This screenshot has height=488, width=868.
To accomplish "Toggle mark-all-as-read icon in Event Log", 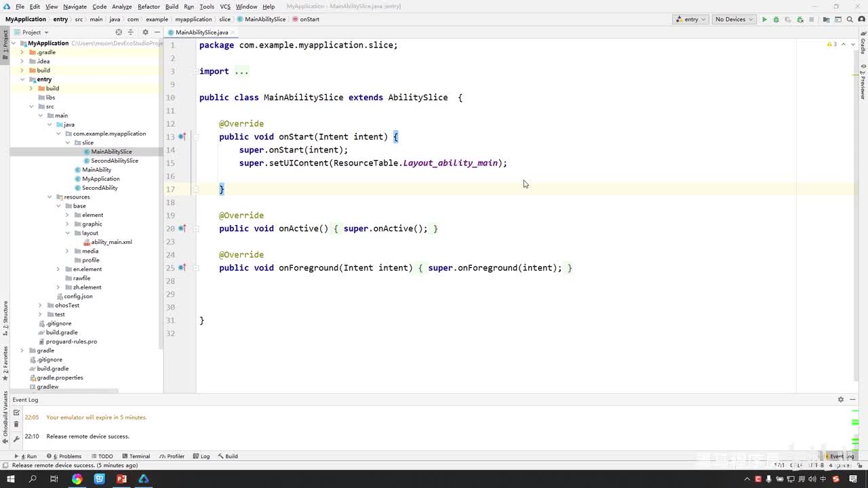I will (x=16, y=412).
